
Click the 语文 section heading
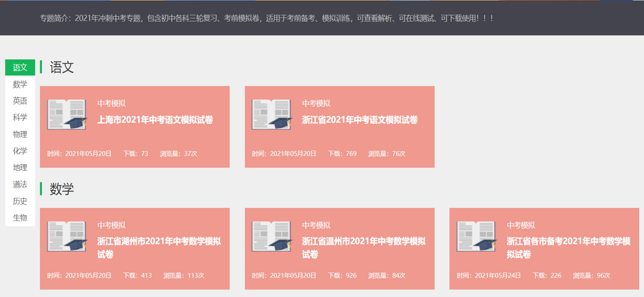(61, 67)
